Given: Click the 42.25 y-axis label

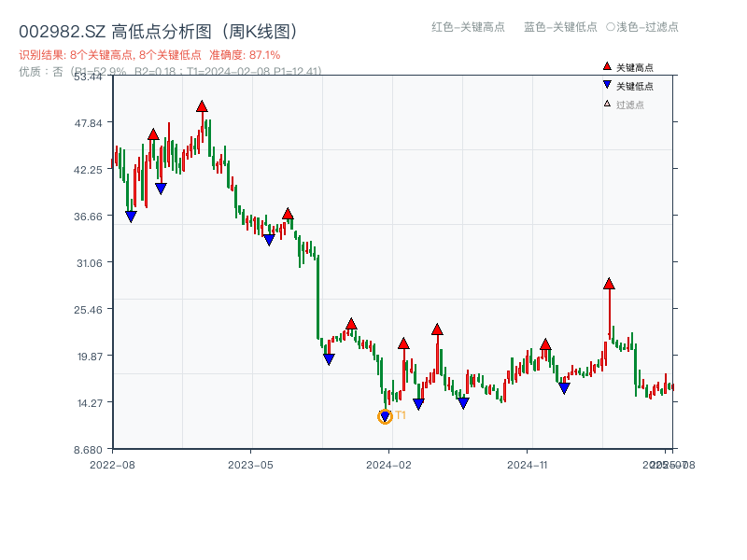Looking at the screenshot, I should 88,170.
